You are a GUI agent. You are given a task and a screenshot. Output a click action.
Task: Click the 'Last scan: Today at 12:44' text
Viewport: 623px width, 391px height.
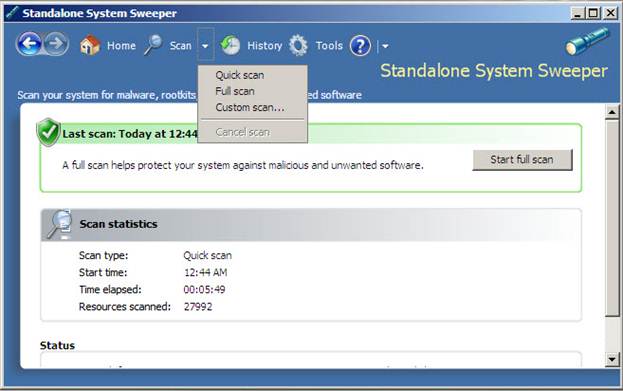[x=130, y=134]
